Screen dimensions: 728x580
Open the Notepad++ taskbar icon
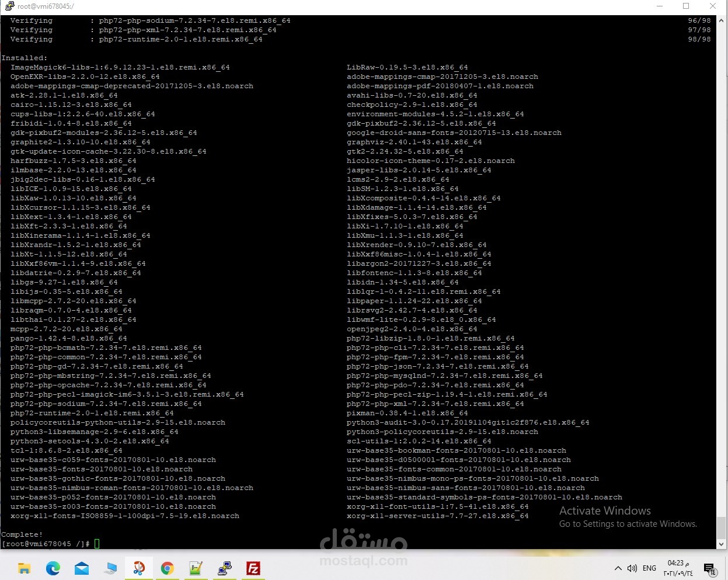tap(196, 568)
